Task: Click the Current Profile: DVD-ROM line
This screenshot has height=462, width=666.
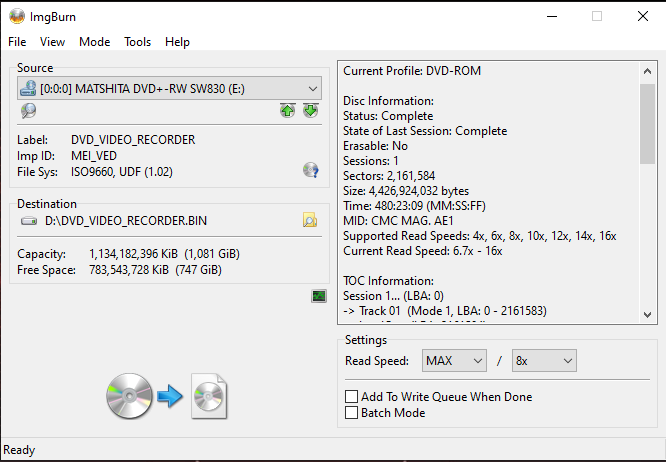Action: (412, 71)
